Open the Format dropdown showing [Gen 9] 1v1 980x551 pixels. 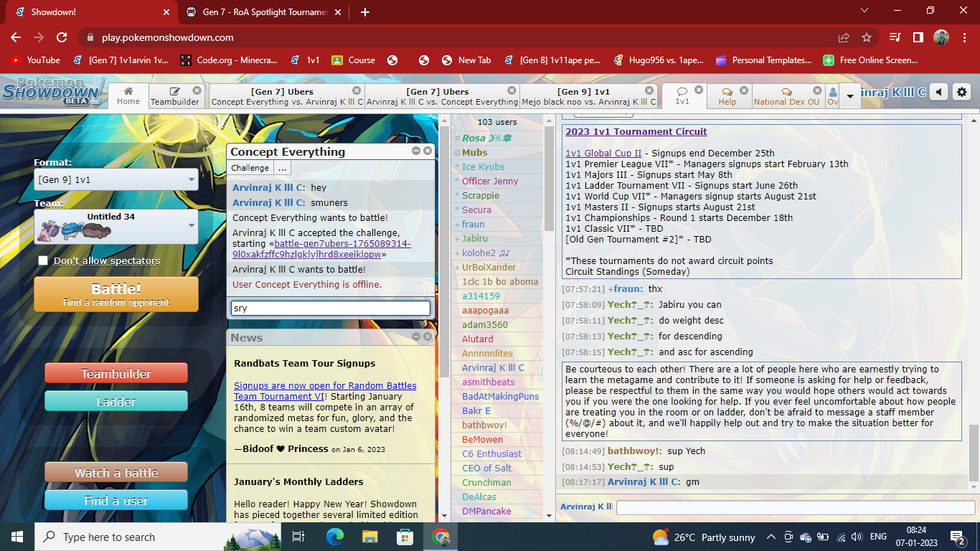[x=116, y=179]
